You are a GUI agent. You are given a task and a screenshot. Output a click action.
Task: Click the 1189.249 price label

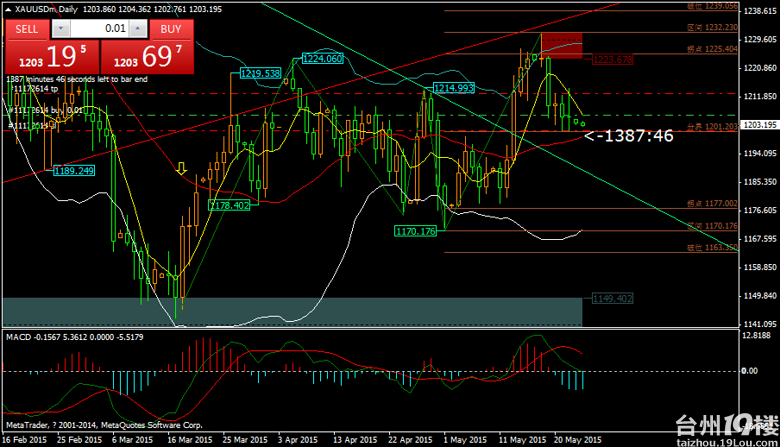[x=74, y=171]
